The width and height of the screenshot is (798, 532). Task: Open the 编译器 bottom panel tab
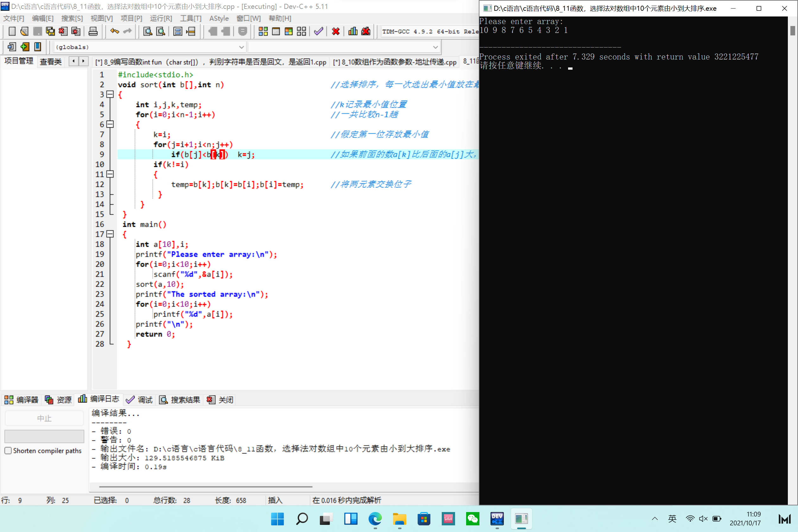click(x=22, y=400)
